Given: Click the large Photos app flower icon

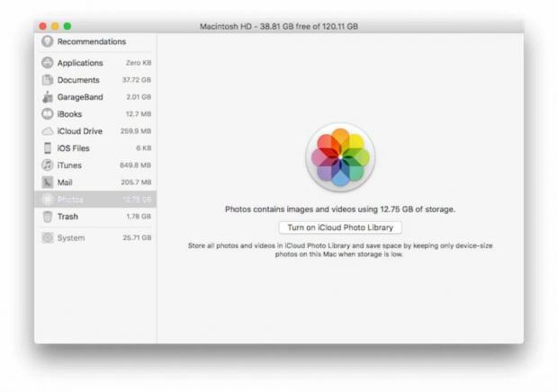Looking at the screenshot, I should (339, 157).
